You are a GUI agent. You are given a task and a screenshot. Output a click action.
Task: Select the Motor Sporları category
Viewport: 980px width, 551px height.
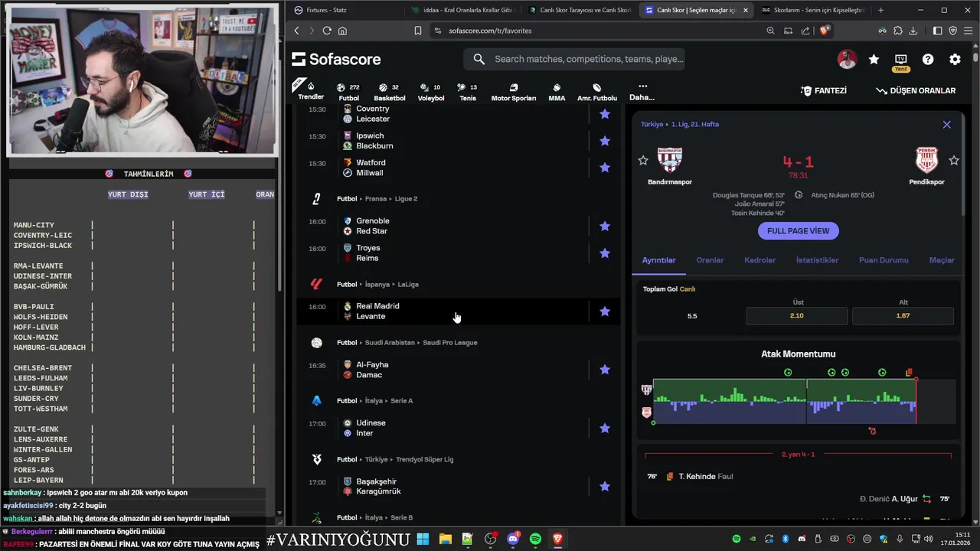513,92
